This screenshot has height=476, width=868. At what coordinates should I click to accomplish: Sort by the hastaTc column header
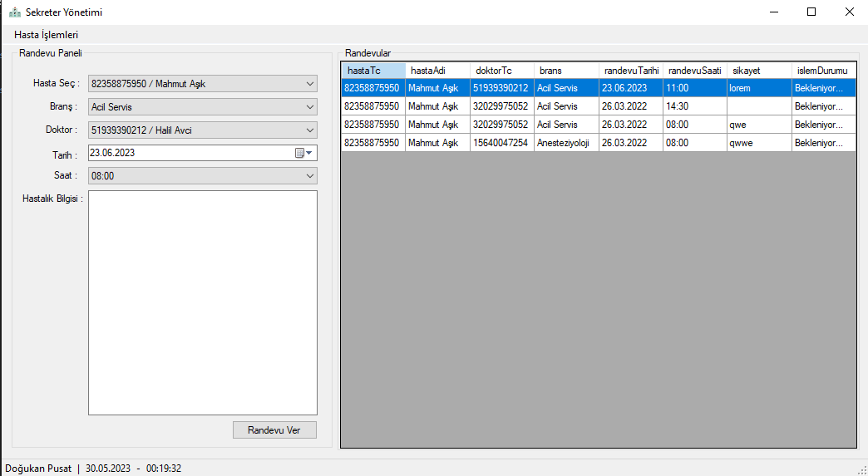pos(373,71)
